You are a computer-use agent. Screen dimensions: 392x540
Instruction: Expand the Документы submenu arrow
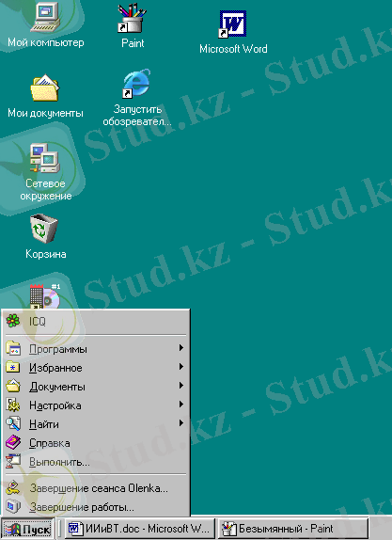pyautogui.click(x=181, y=386)
